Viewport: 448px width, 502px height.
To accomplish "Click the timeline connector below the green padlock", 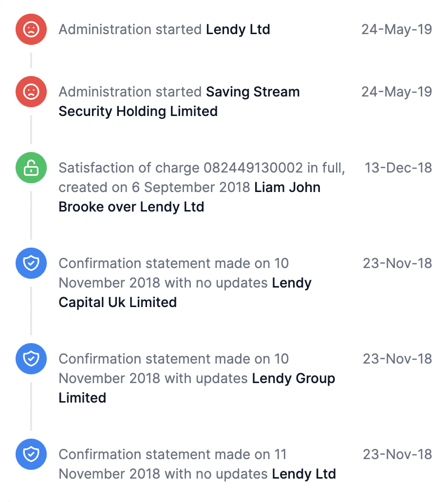I will click(31, 215).
